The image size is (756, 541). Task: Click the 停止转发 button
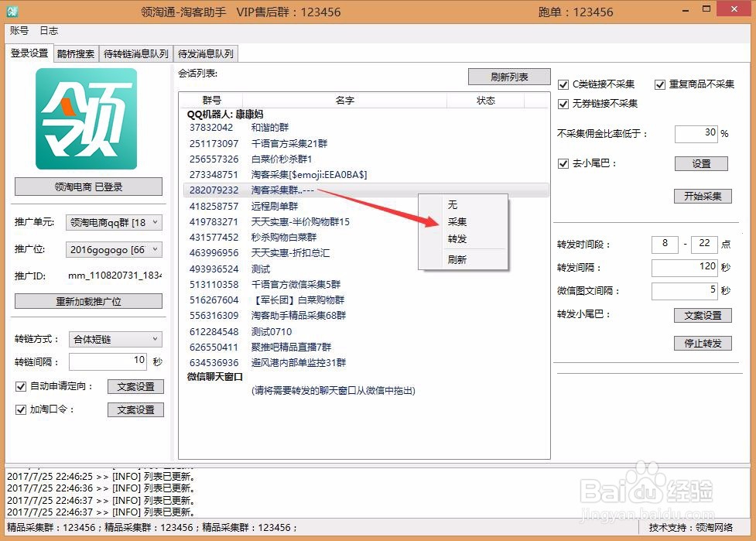(702, 343)
